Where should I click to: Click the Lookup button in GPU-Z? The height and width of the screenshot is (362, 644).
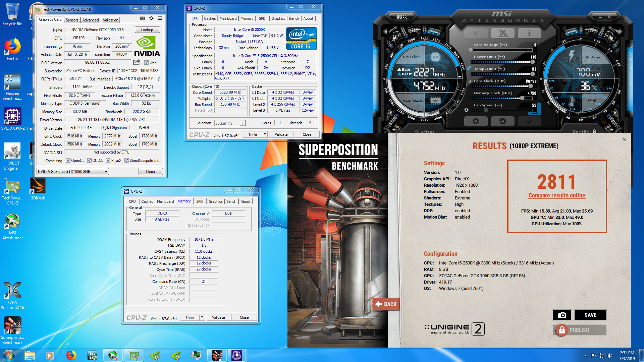tap(147, 30)
